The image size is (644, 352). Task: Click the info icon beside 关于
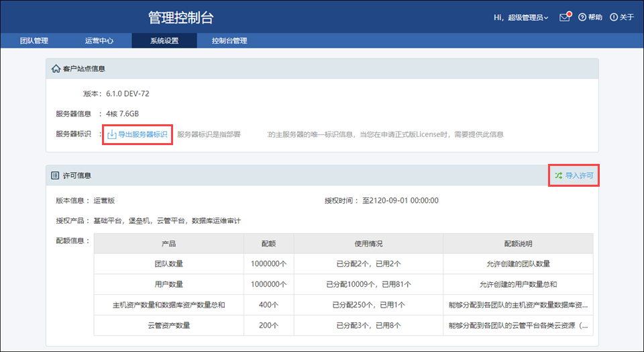click(613, 17)
